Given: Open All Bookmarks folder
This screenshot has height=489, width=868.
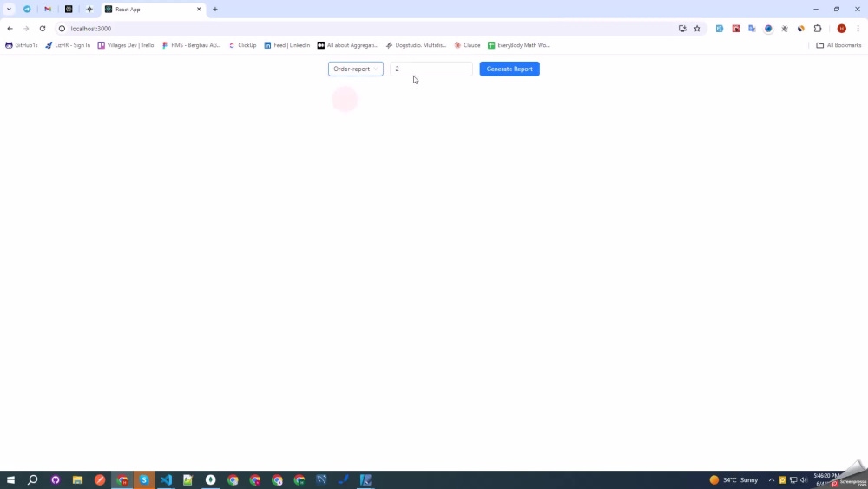Looking at the screenshot, I should (x=838, y=45).
